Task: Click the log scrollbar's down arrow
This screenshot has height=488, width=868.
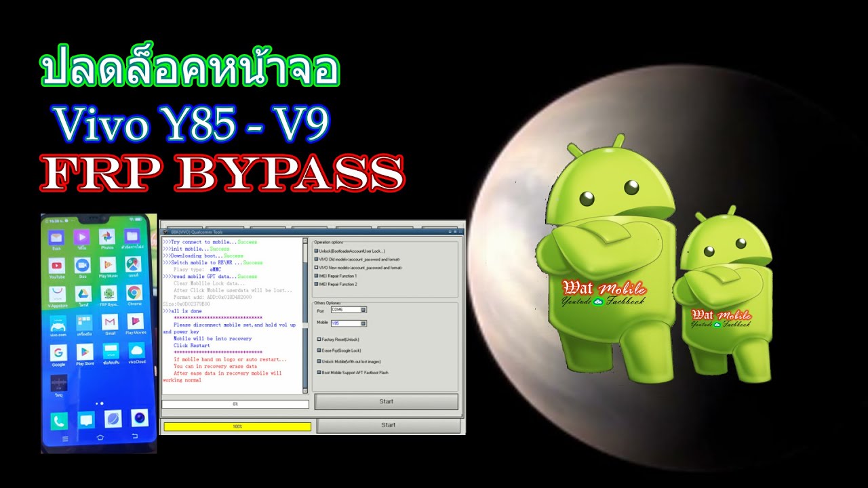Action: 305,391
